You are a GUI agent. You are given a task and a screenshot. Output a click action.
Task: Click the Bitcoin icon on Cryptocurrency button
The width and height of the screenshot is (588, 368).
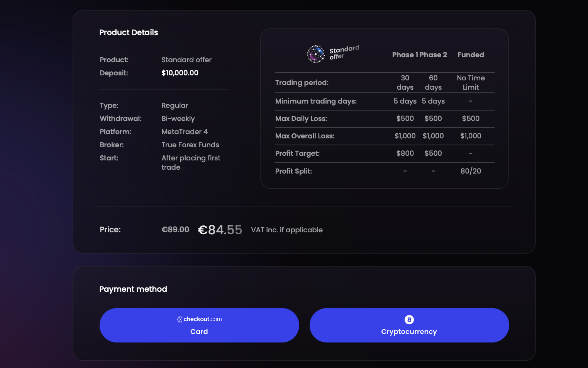point(409,320)
